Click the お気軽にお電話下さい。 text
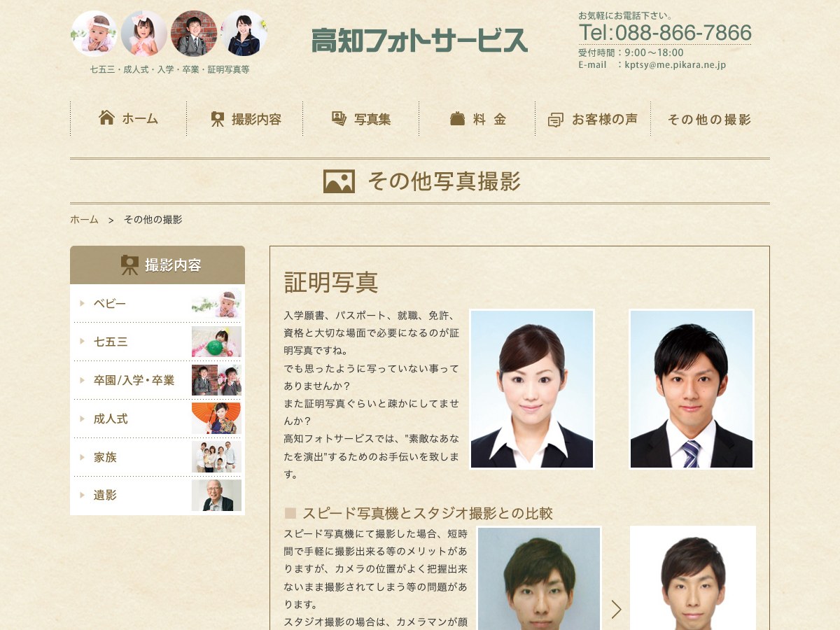This screenshot has height=630, width=840. [x=625, y=15]
